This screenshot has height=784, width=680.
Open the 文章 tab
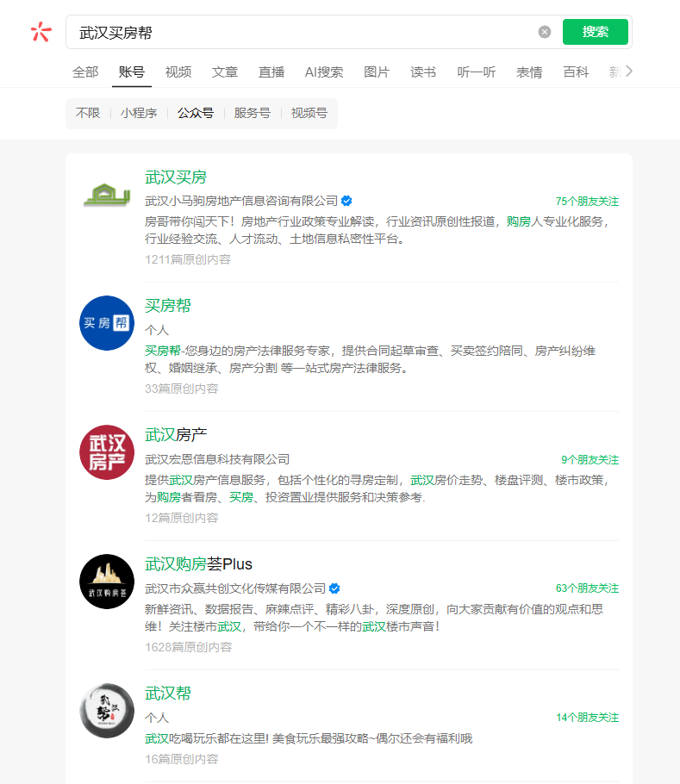[x=224, y=72]
